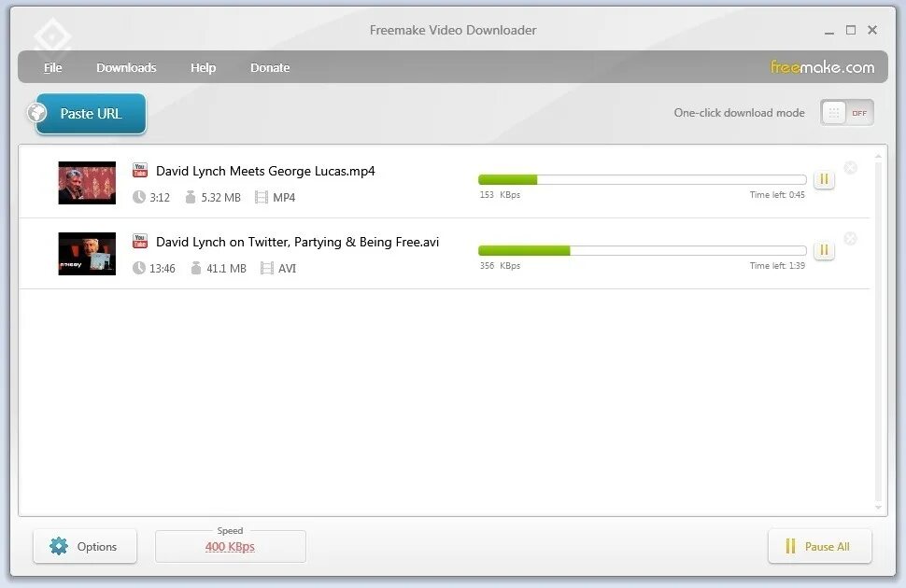Click the David Lynch Meets George Lucas thumbnail

pyautogui.click(x=87, y=183)
